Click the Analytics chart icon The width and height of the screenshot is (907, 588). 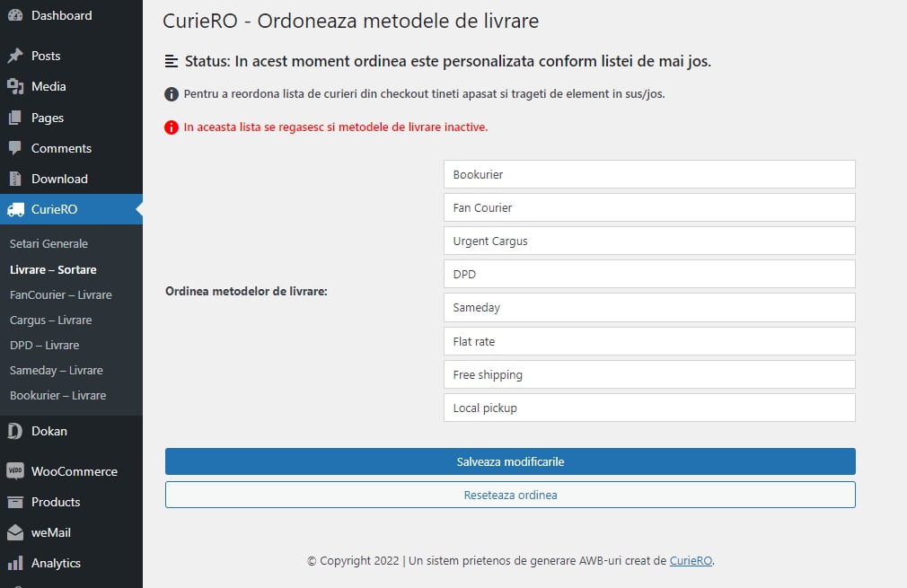pyautogui.click(x=16, y=563)
